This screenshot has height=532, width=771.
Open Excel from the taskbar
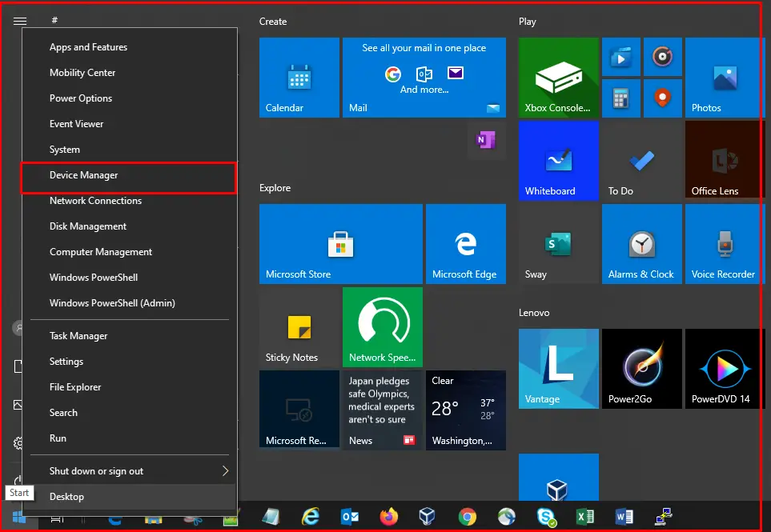(x=585, y=517)
